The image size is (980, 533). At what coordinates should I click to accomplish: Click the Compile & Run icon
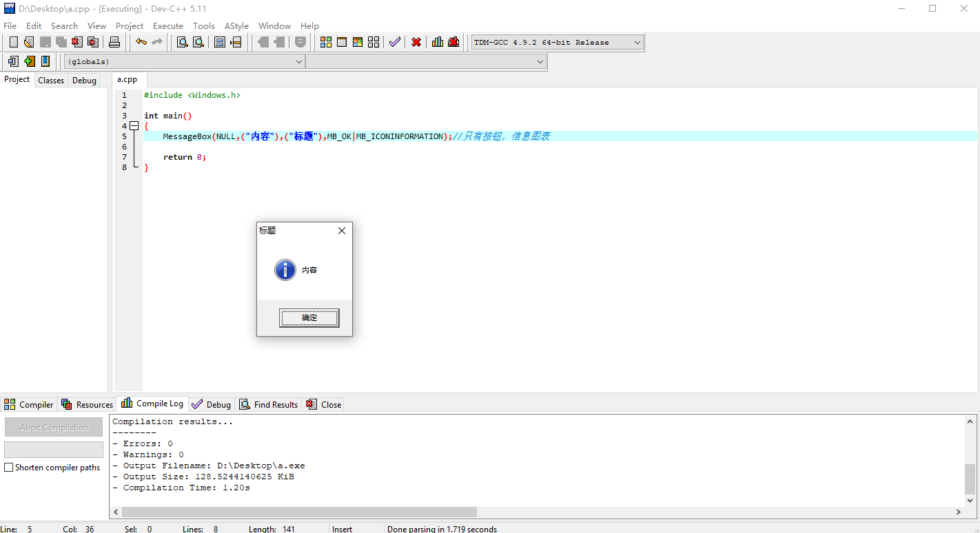click(x=358, y=42)
